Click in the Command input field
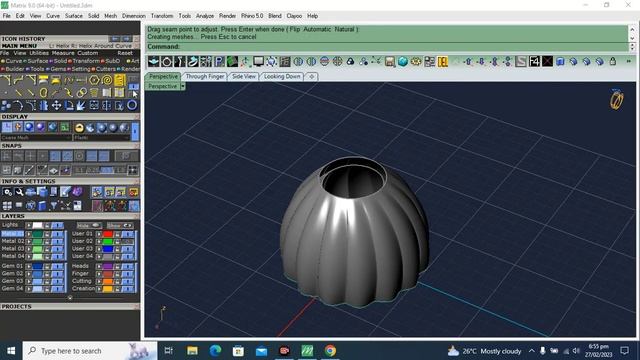Image resolution: width=640 pixels, height=360 pixels. 387,47
